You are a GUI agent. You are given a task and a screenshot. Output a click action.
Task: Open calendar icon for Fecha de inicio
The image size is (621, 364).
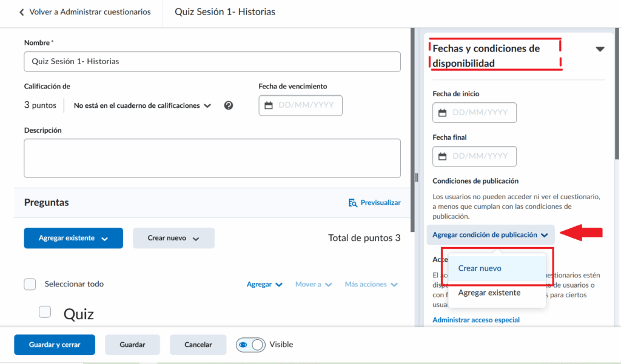click(443, 113)
